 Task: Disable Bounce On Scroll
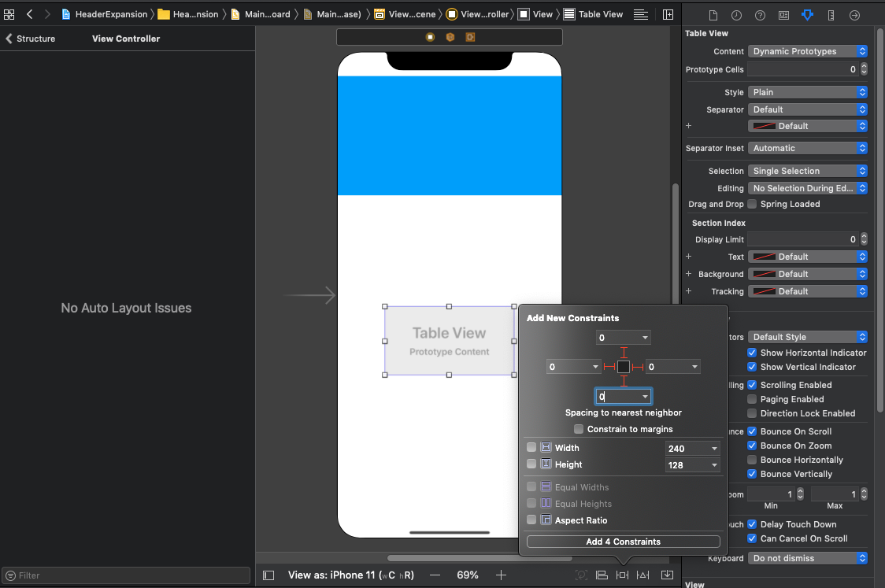click(x=752, y=431)
